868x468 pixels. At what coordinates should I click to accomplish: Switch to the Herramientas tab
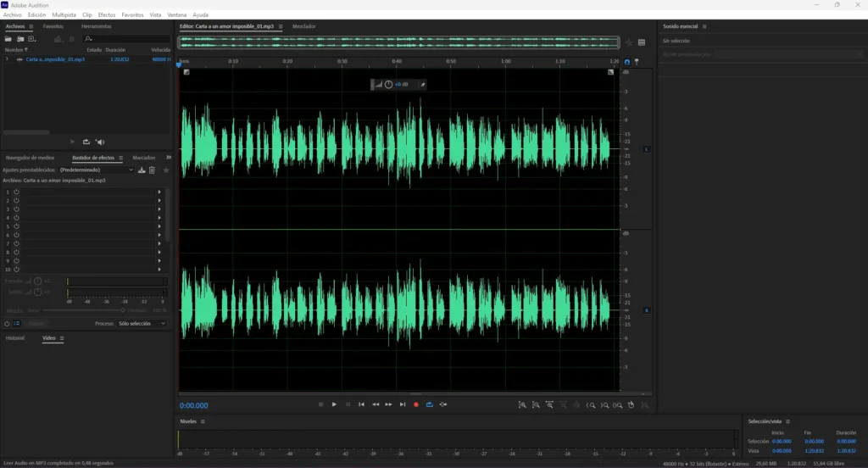click(x=97, y=26)
